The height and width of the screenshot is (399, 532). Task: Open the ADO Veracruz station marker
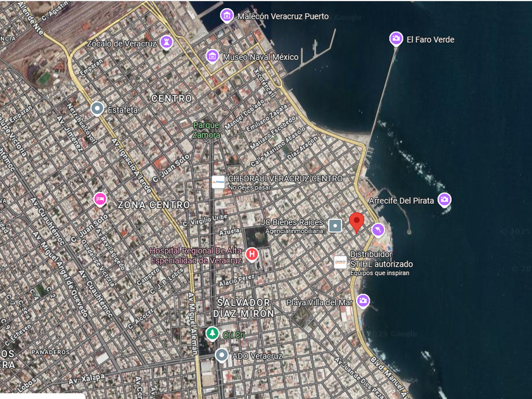(222, 355)
